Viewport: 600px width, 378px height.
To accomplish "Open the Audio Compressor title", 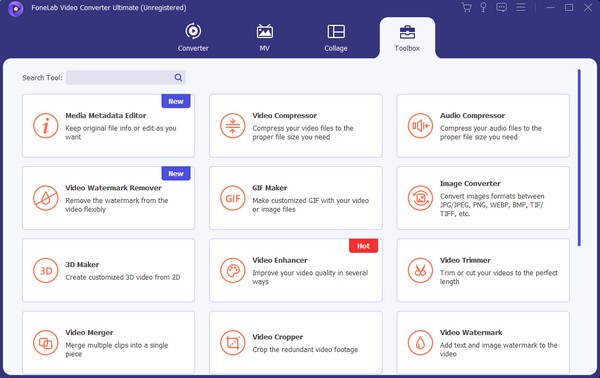I will 472,116.
